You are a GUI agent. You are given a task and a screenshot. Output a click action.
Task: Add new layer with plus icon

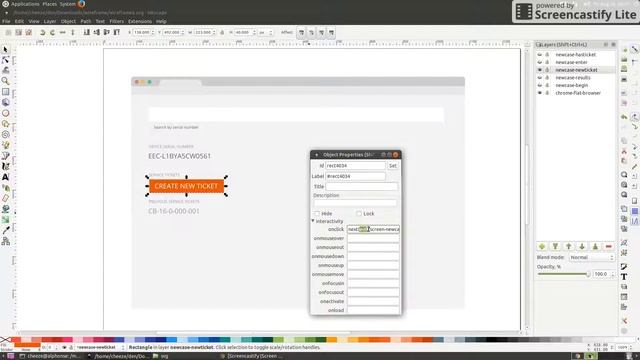[542, 247]
